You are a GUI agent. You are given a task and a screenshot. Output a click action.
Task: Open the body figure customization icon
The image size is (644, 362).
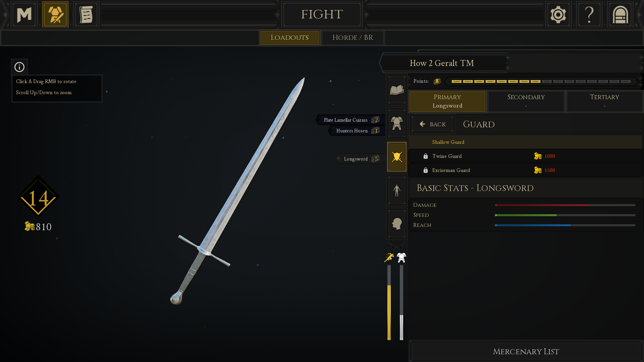click(x=397, y=190)
